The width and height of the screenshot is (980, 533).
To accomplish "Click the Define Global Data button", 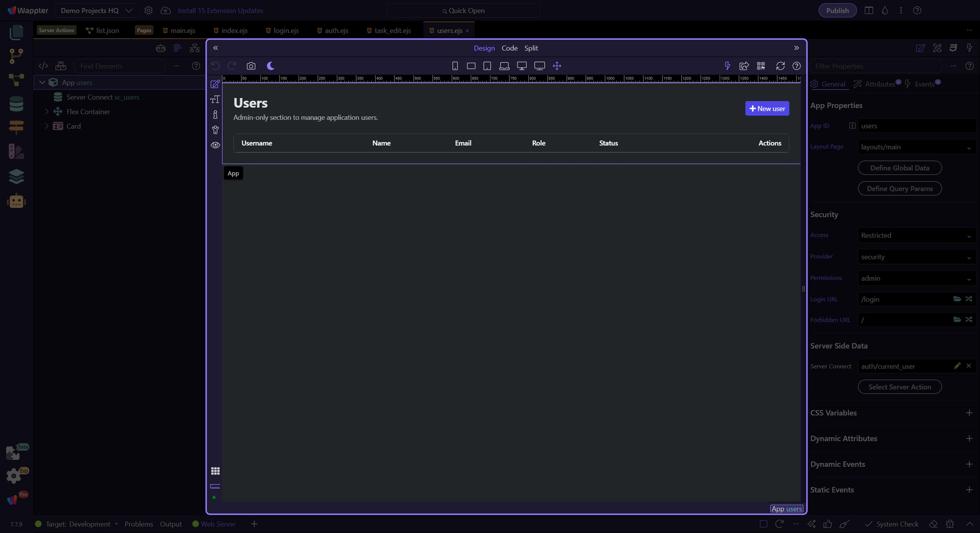I will coord(899,168).
